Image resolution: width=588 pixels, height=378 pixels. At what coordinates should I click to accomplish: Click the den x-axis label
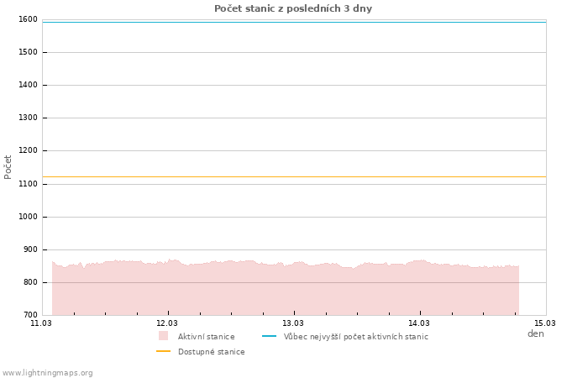(x=535, y=333)
